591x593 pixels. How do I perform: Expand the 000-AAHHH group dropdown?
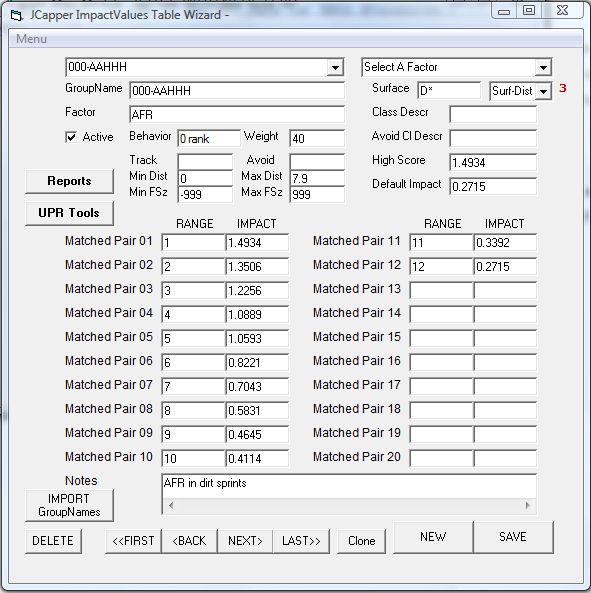(335, 68)
